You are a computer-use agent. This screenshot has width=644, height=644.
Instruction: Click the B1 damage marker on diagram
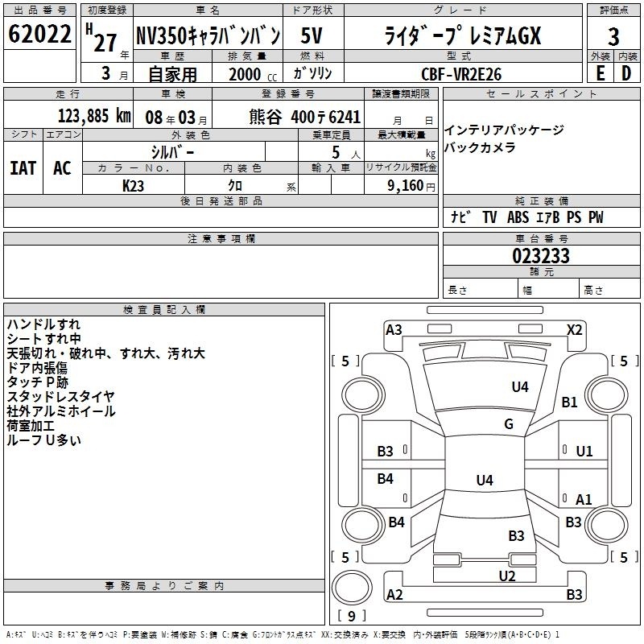(570, 402)
